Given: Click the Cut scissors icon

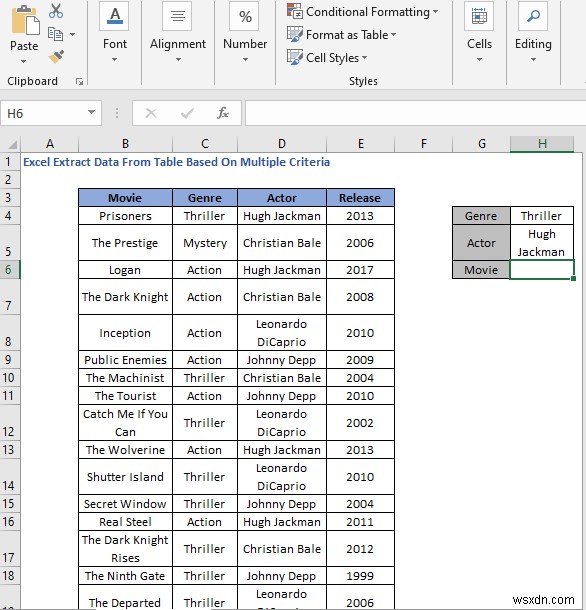Looking at the screenshot, I should (x=56, y=11).
